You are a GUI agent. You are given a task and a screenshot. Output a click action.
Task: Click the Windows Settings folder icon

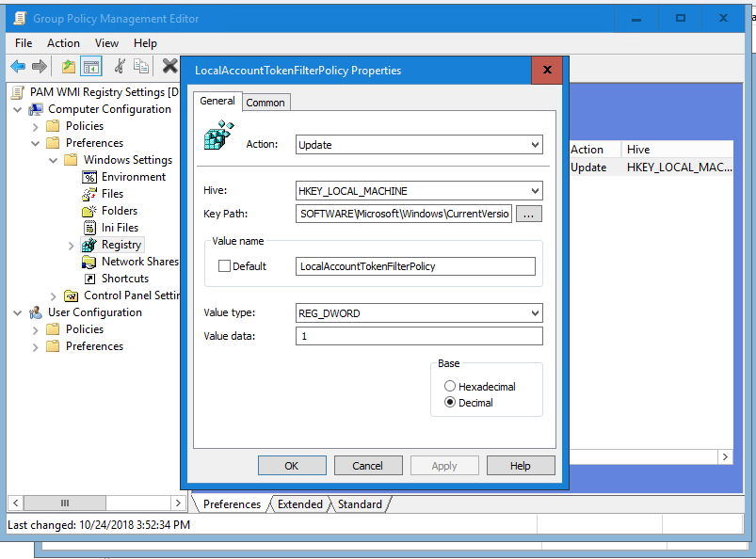coord(71,159)
